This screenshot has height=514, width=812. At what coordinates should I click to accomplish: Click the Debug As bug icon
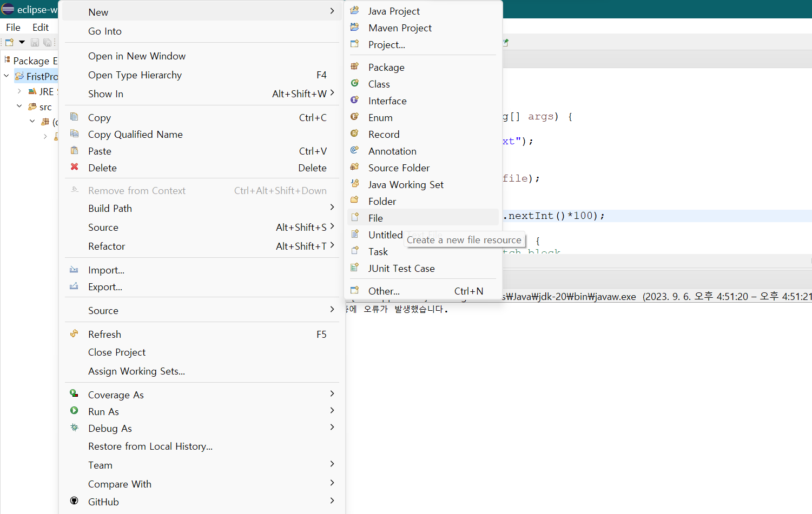pyautogui.click(x=75, y=428)
